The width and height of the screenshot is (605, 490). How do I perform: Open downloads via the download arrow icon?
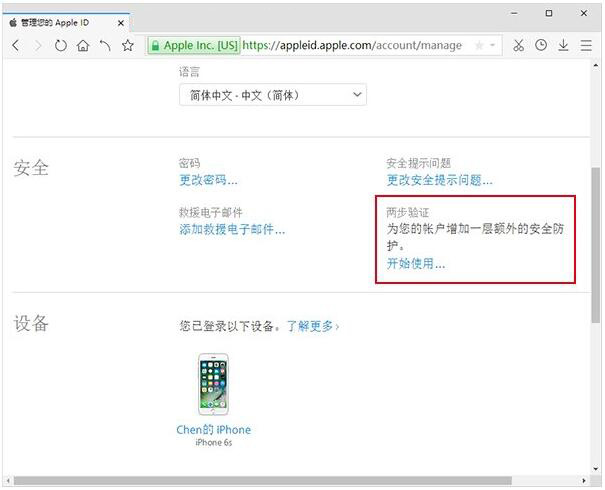click(x=563, y=46)
